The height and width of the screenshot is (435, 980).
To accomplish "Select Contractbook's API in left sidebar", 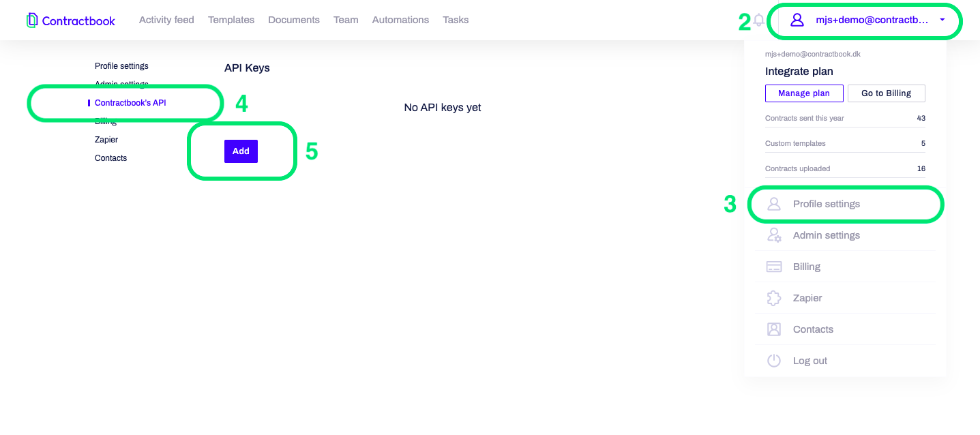I will pos(130,103).
